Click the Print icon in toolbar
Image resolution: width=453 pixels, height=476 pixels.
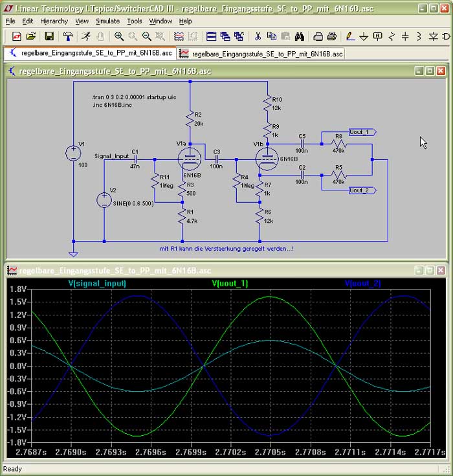click(x=331, y=36)
